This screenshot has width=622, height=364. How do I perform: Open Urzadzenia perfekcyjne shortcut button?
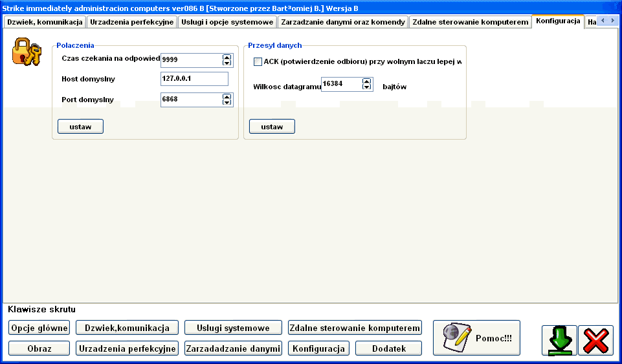pos(128,348)
